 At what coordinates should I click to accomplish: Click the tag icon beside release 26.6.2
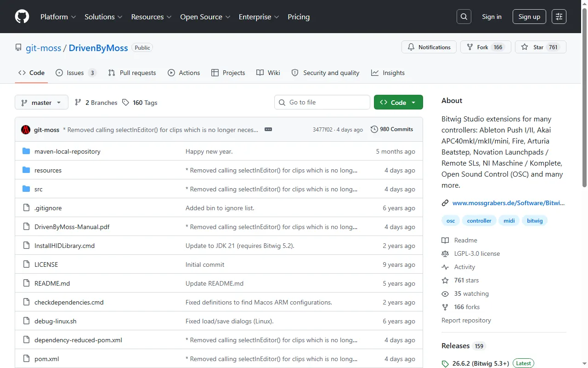pyautogui.click(x=445, y=363)
